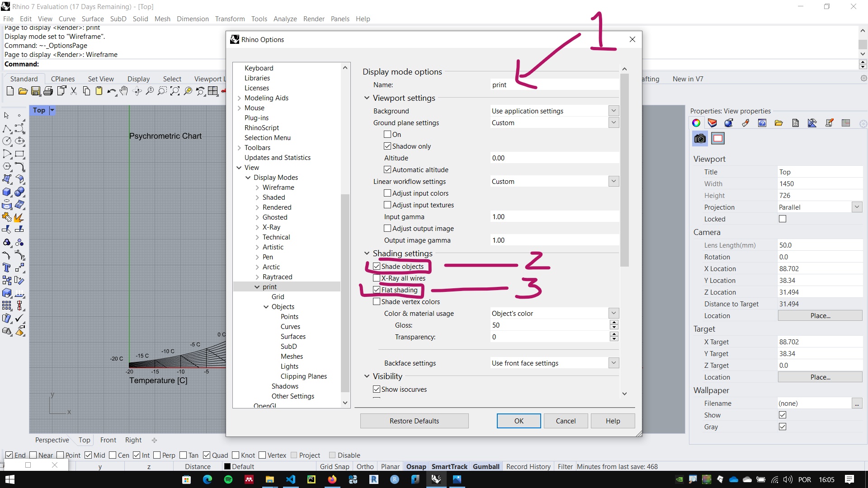Open the Ground plane settings dropdown
Viewport: 868px width, 488px height.
click(613, 122)
